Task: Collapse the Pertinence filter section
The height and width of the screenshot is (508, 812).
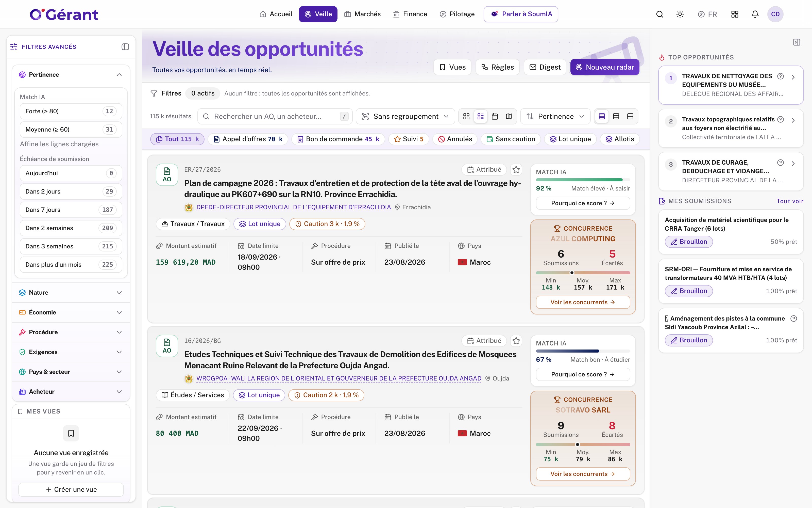Action: click(x=71, y=75)
